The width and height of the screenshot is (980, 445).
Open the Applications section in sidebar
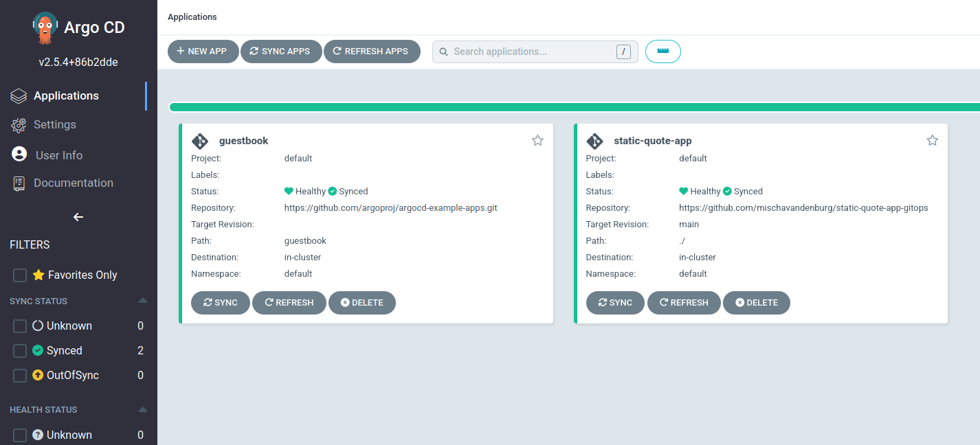point(66,95)
